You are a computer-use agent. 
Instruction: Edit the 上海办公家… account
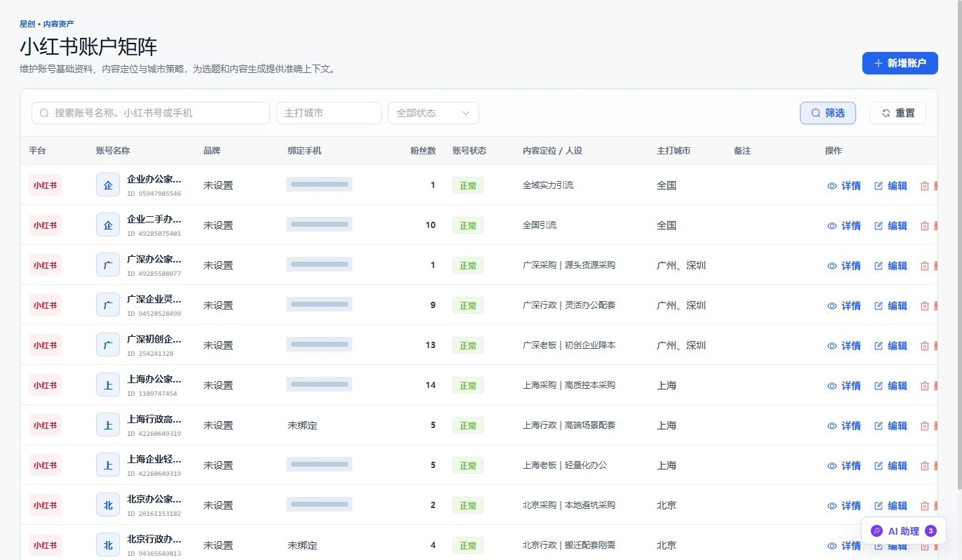[x=890, y=386]
